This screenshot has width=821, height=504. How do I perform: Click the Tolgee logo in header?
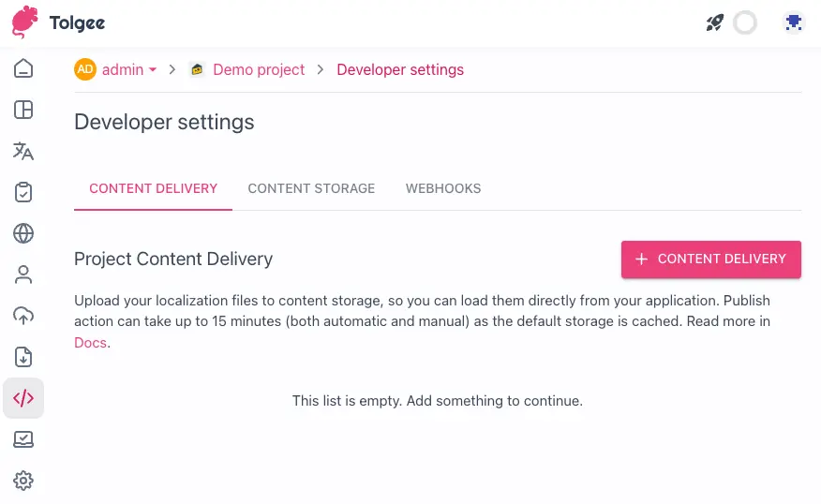58,22
